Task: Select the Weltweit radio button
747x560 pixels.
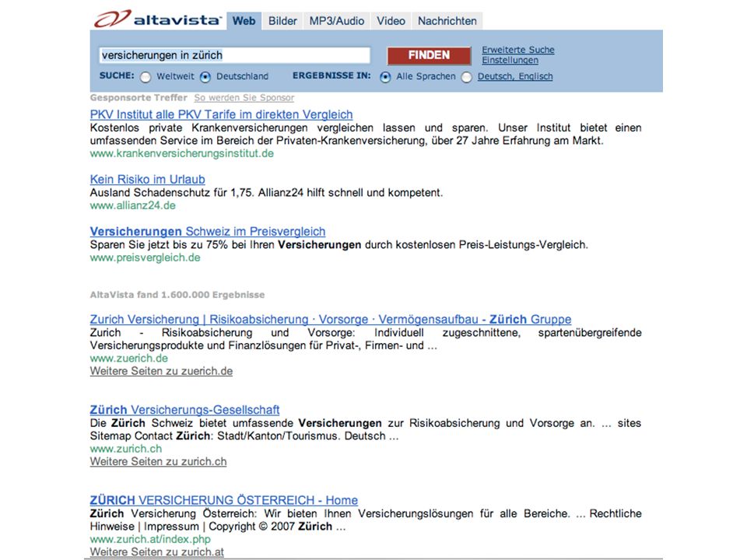Action: tap(146, 77)
